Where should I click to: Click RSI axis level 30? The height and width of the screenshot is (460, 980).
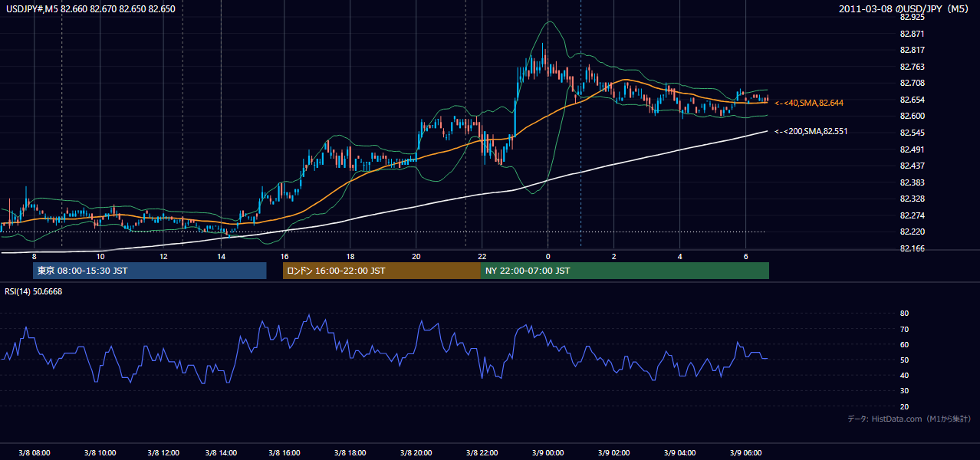point(905,391)
